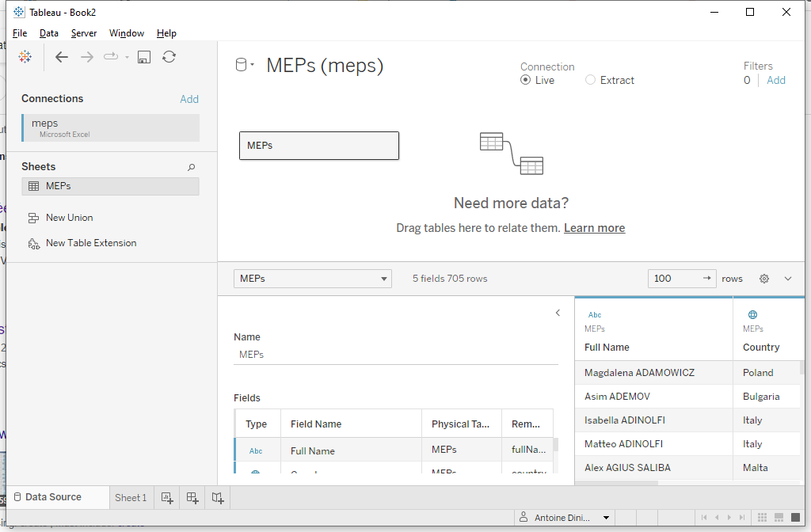Click the Name field containing MEPs

click(x=396, y=355)
